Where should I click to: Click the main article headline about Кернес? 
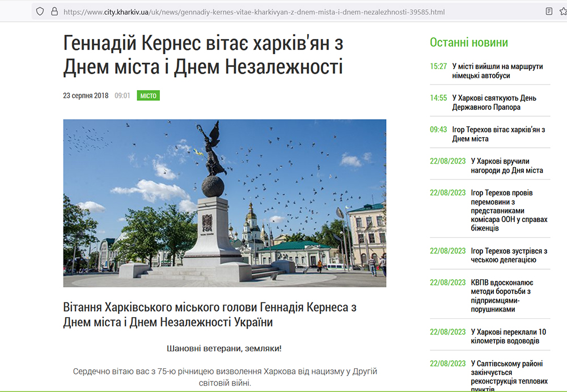[x=203, y=56]
